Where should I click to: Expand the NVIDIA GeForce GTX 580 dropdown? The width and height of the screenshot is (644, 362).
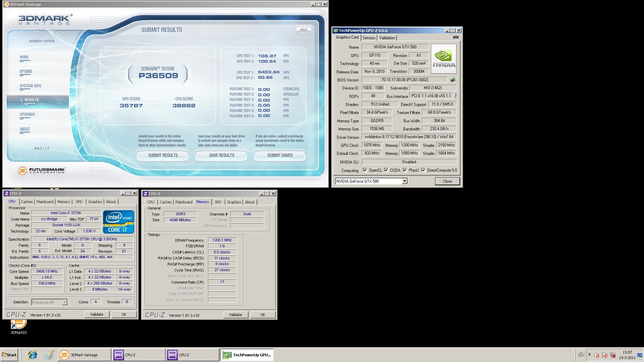(405, 181)
